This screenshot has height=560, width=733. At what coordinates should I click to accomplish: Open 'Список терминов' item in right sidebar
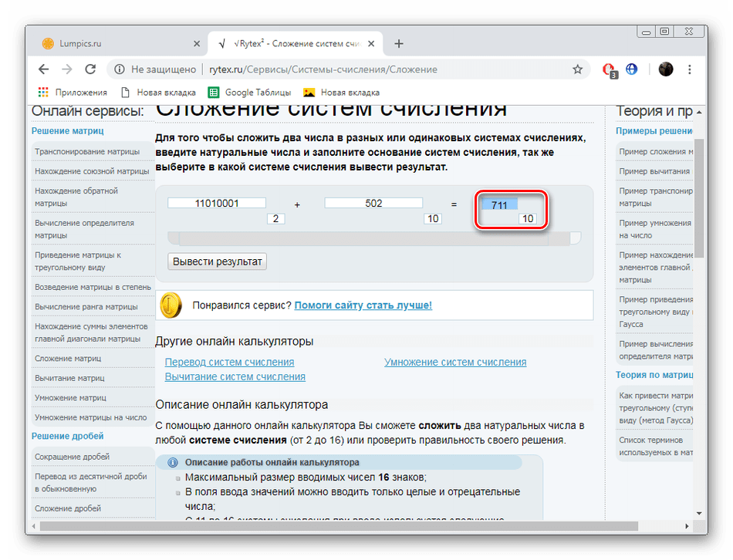pos(655,446)
